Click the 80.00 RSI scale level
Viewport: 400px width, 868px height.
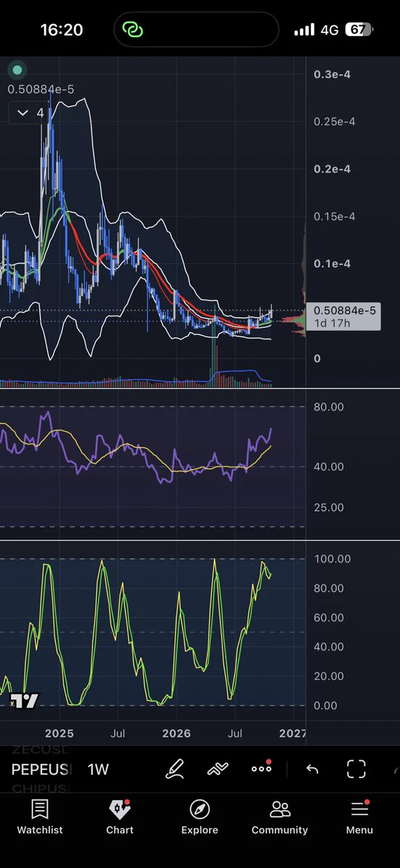tap(329, 407)
